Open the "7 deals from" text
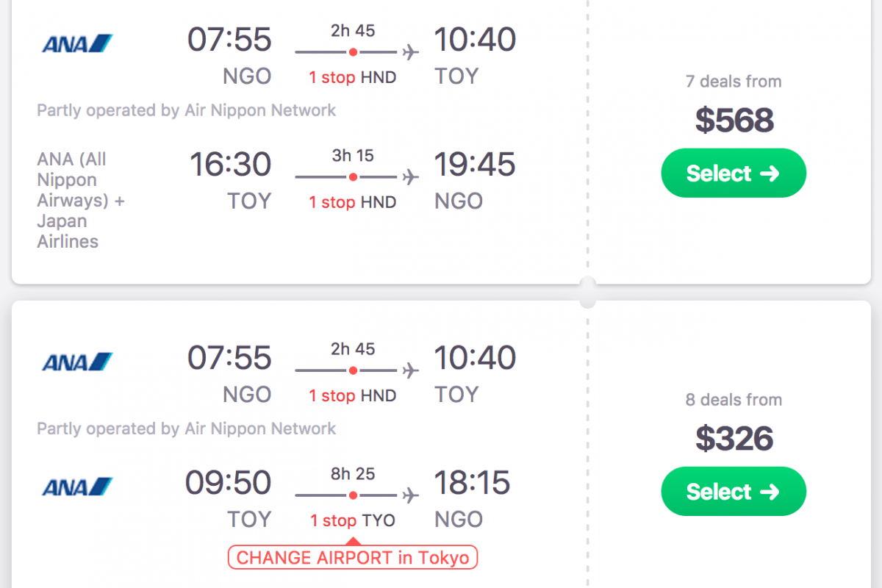This screenshot has width=882, height=588. coord(734,82)
